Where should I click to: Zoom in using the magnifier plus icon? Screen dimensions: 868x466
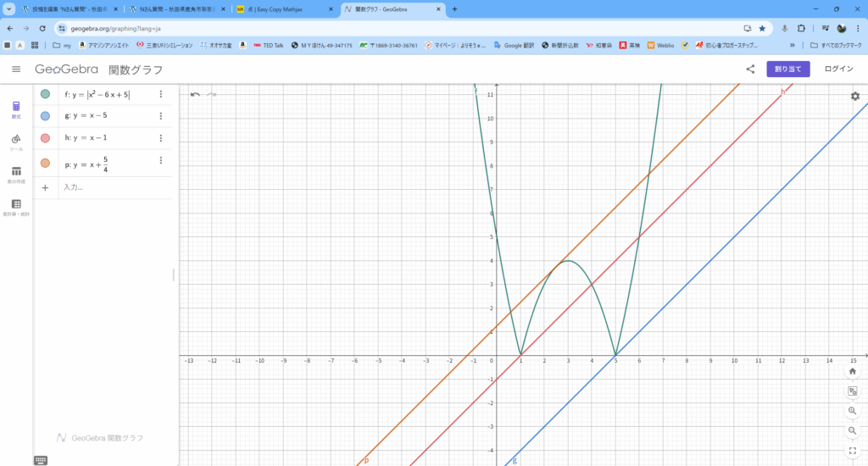(x=852, y=411)
